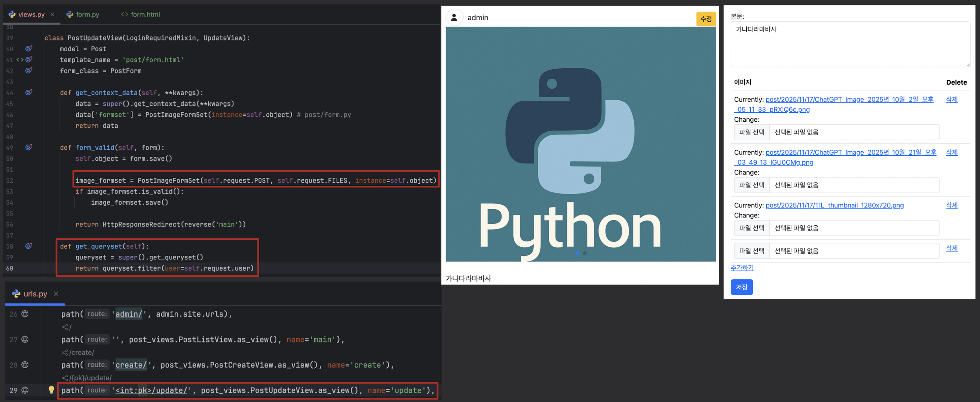The height and width of the screenshot is (402, 980).
Task: Choose a file for the 10월 21일 image
Action: 752,185
